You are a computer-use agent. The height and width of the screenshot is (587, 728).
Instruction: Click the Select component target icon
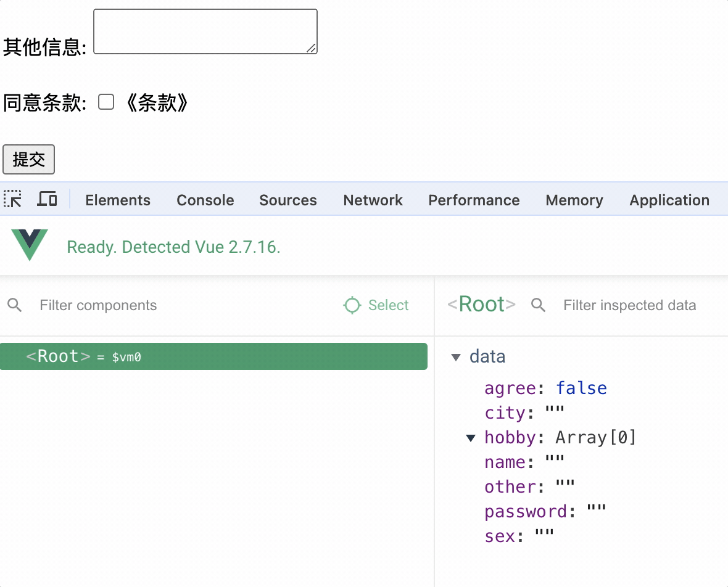click(x=352, y=305)
